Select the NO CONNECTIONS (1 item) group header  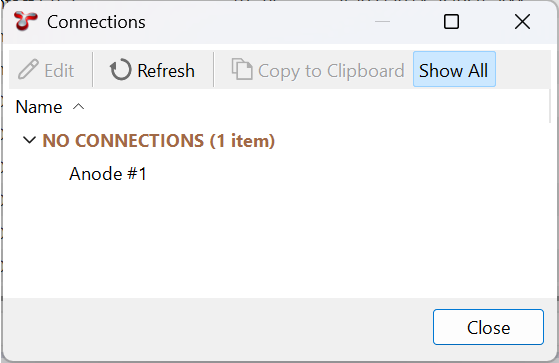pyautogui.click(x=159, y=140)
